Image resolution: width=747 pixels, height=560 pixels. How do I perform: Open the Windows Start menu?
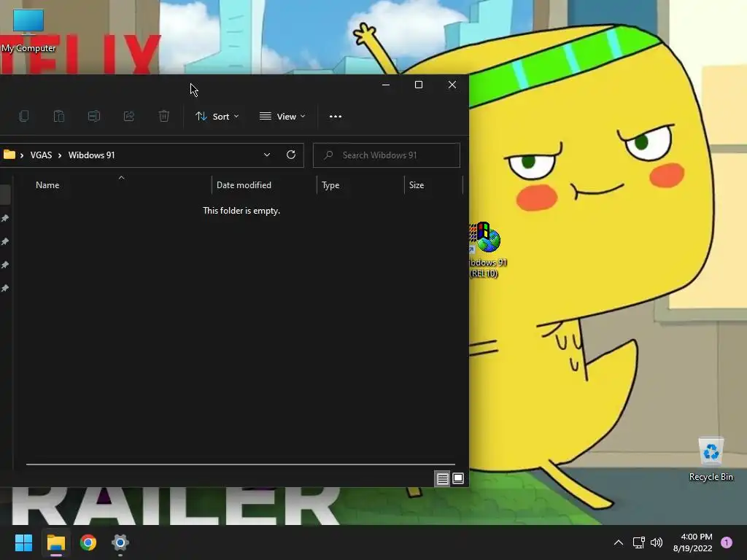tap(23, 542)
